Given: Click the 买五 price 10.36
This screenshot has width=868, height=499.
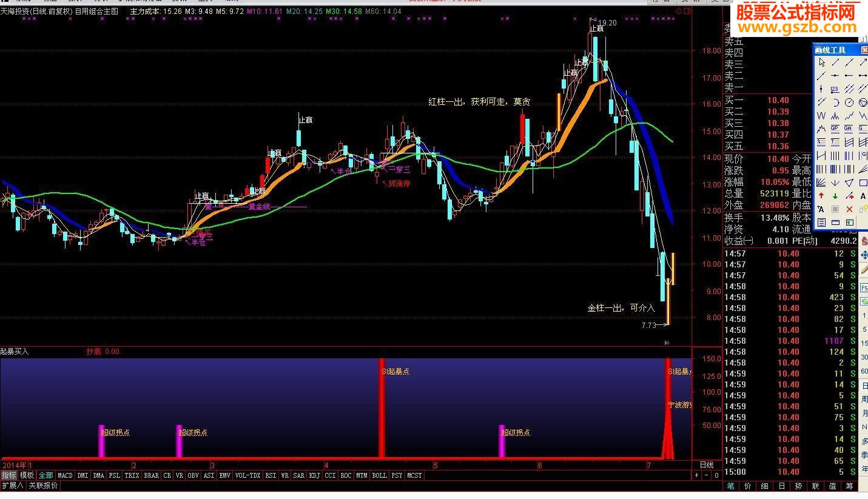Looking at the screenshot, I should tap(778, 146).
